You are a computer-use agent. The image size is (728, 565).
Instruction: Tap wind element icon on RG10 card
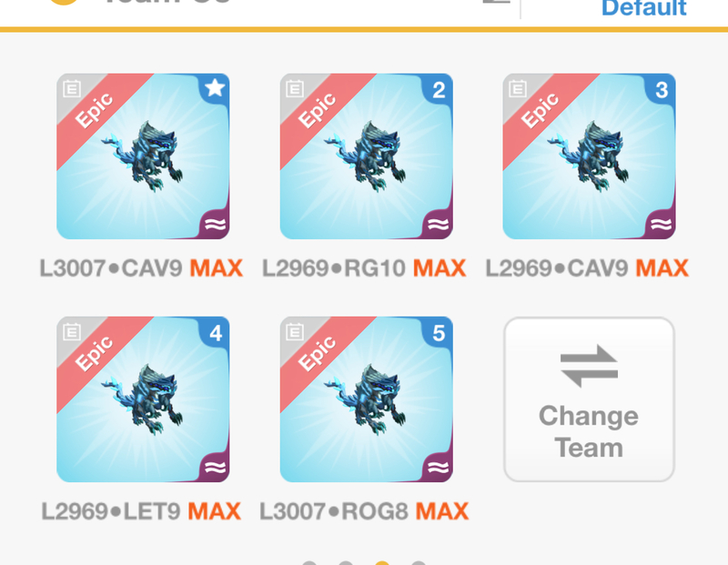coord(438,224)
